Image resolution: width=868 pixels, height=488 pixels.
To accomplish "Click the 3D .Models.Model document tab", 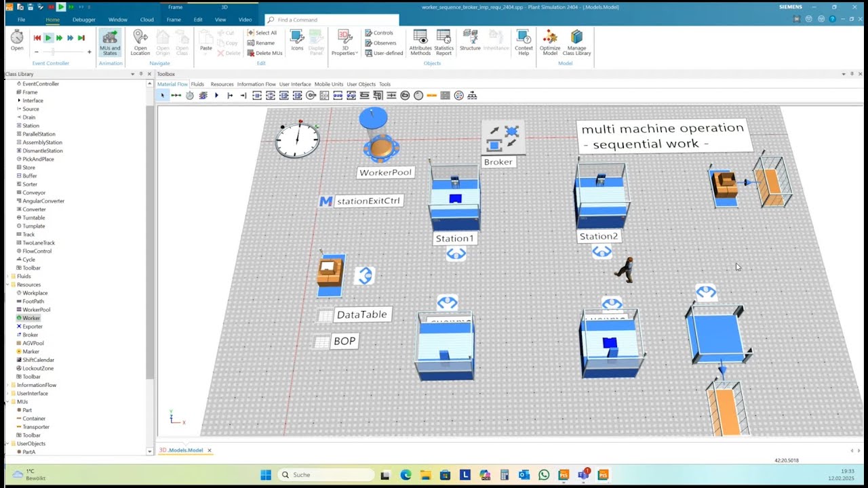I will pos(181,450).
